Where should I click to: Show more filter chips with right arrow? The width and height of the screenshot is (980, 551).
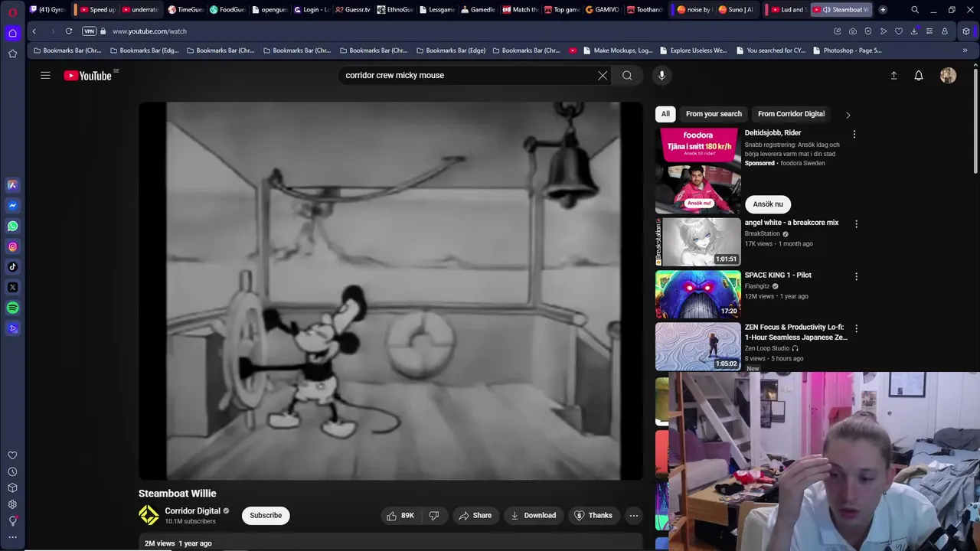pos(848,115)
